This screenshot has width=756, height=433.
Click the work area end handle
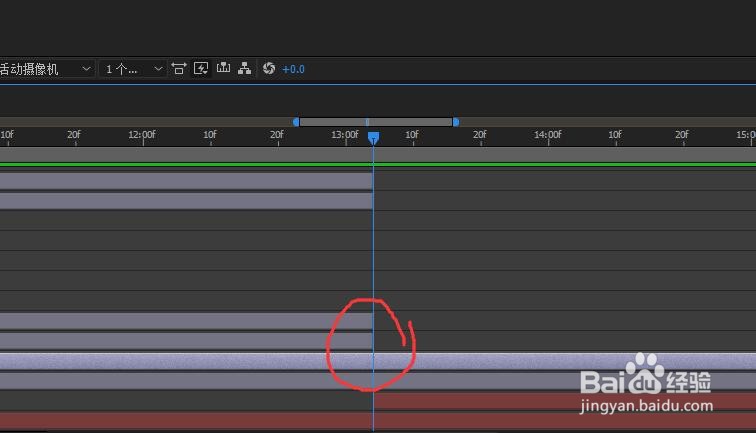456,122
